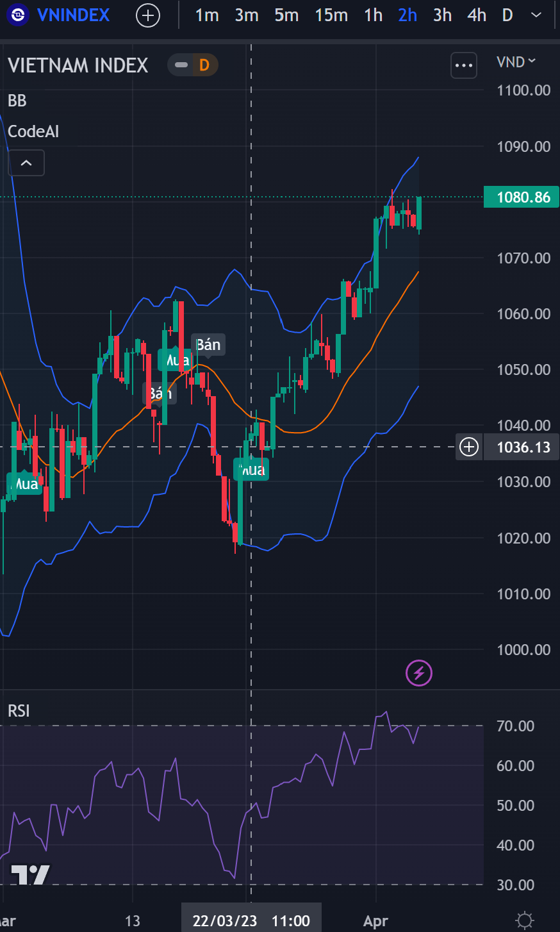Click the VNINDEX round logo icon
The width and height of the screenshot is (560, 932).
[x=18, y=15]
